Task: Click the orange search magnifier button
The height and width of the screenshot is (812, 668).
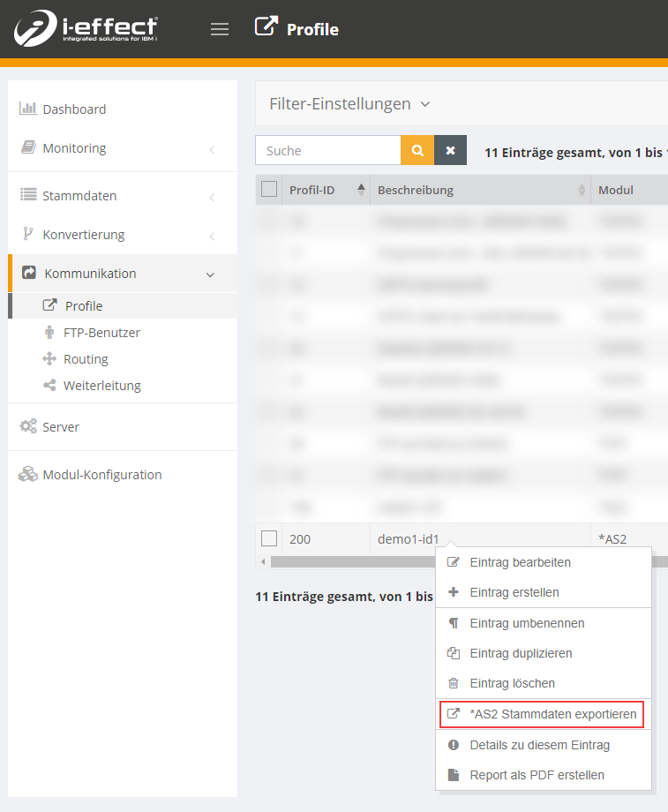Action: 417,150
